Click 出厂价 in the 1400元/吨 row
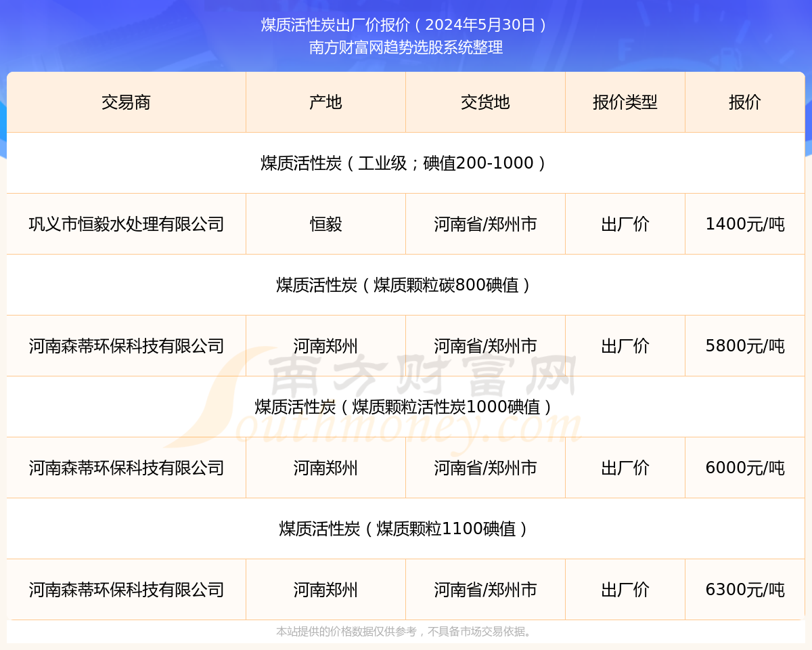 [x=625, y=224]
